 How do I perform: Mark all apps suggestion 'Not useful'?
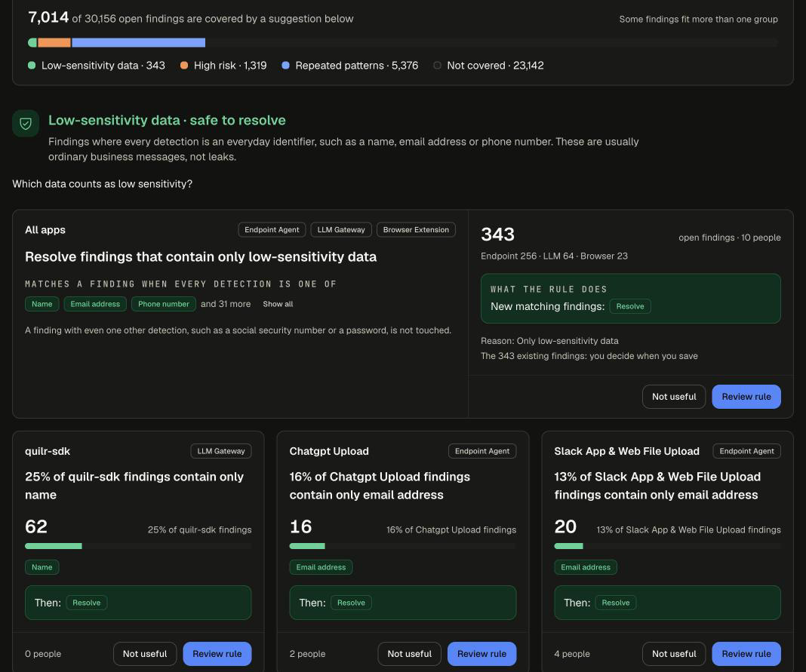(674, 397)
